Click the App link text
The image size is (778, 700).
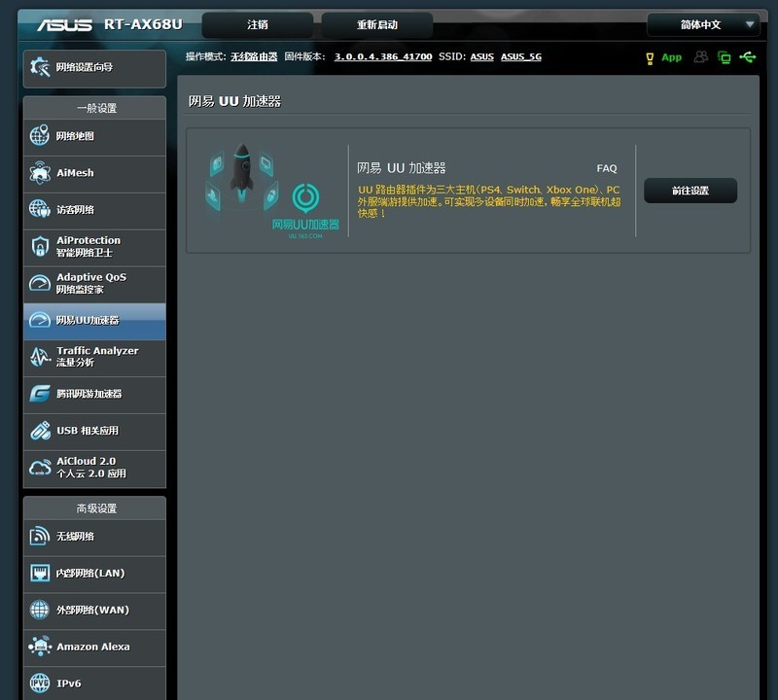tap(671, 57)
